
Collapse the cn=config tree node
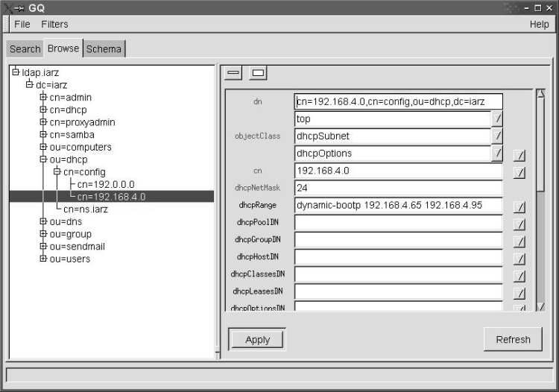(57, 171)
